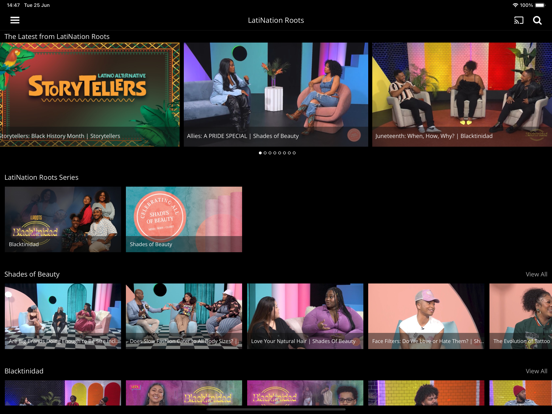The width and height of the screenshot is (552, 414).
Task: Tap the Cast to device icon
Action: pos(519,20)
